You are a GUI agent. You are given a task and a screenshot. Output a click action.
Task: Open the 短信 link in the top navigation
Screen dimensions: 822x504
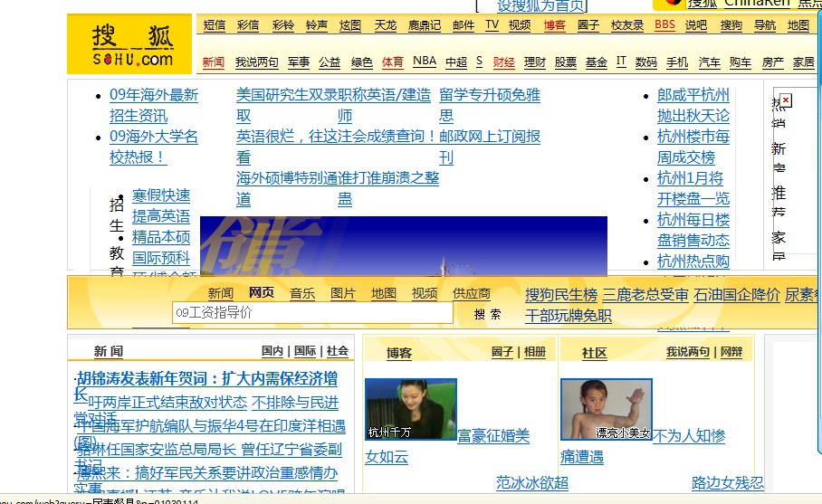pyautogui.click(x=214, y=25)
